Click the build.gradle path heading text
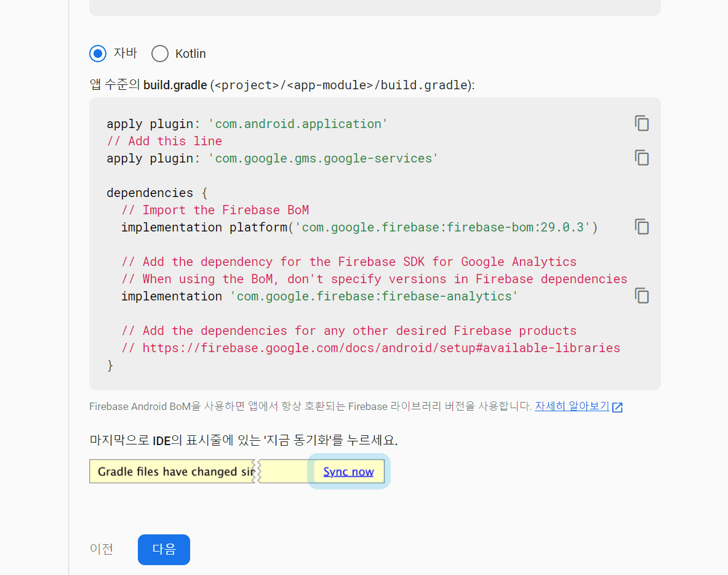 [x=282, y=85]
